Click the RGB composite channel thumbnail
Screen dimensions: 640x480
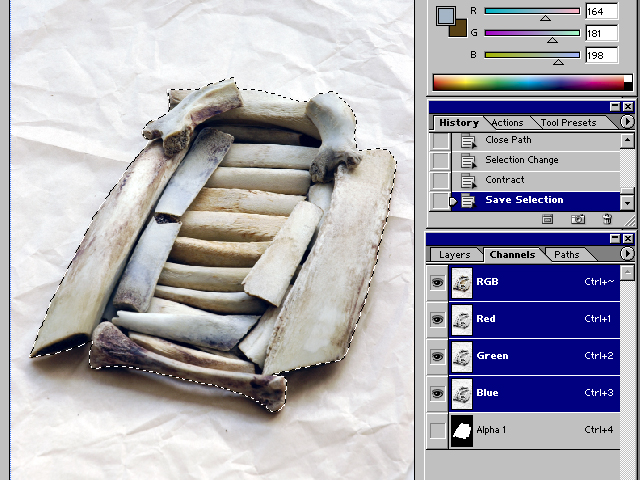[x=462, y=282]
